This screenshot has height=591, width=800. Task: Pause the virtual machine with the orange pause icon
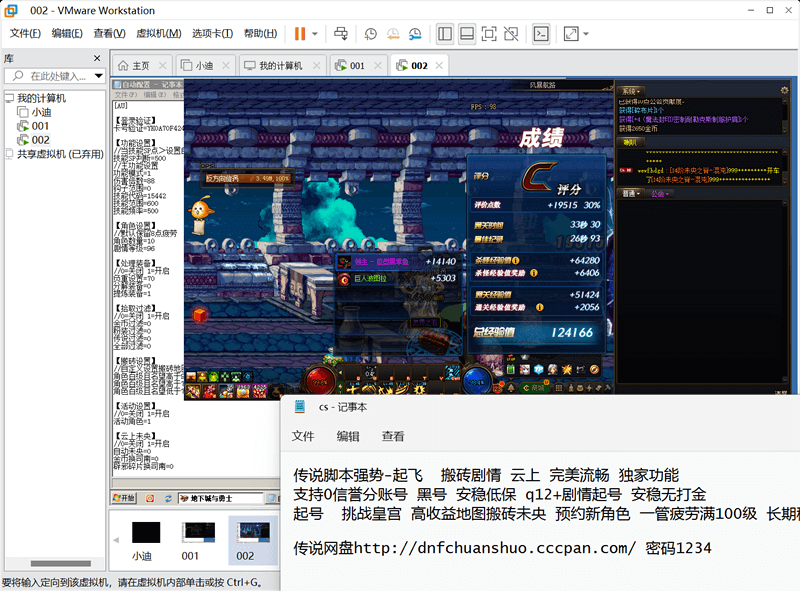299,34
